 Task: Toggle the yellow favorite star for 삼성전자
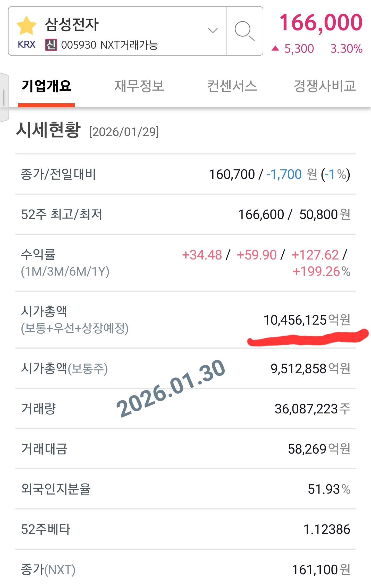(26, 26)
